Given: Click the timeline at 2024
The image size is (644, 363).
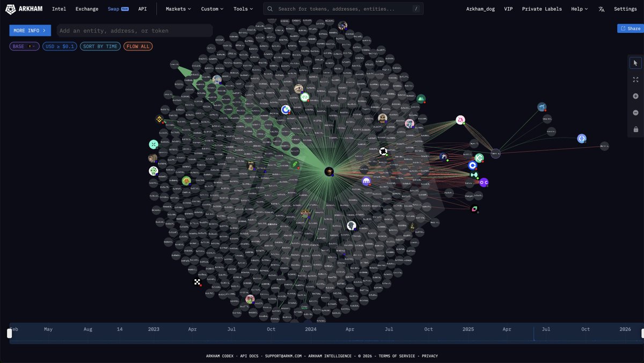Looking at the screenshot, I should [x=310, y=329].
